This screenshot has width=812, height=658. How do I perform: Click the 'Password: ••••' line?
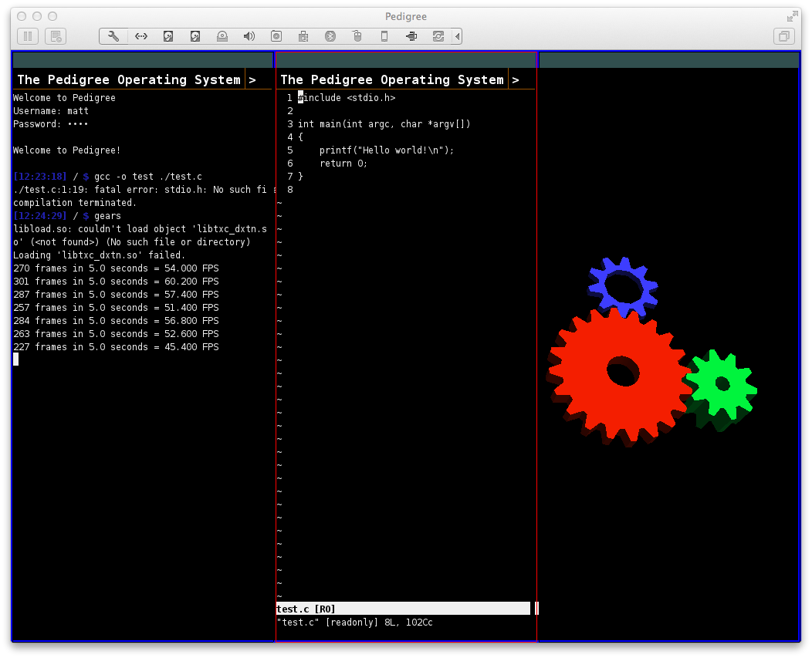(x=50, y=124)
